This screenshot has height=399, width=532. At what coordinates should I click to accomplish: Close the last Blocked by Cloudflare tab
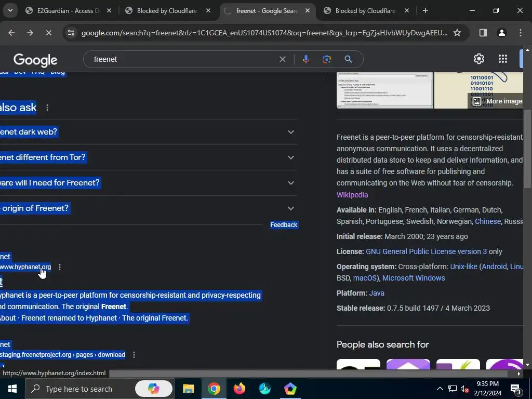point(407,10)
